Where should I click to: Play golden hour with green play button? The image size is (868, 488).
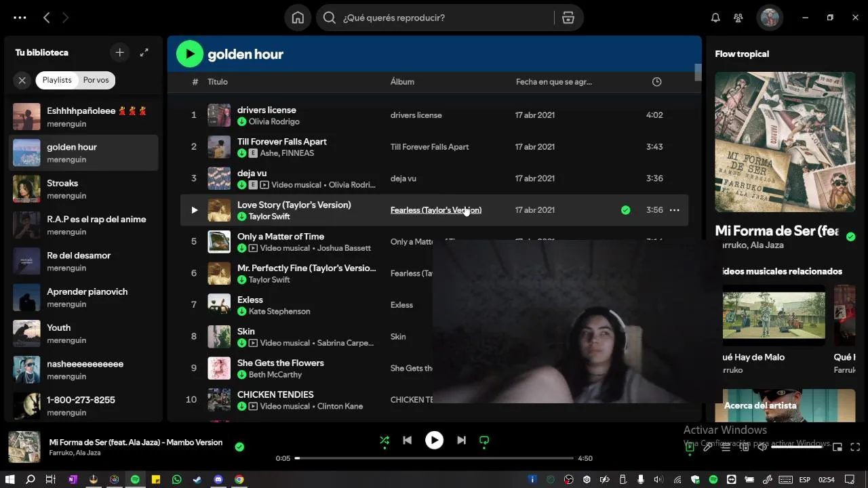[190, 54]
